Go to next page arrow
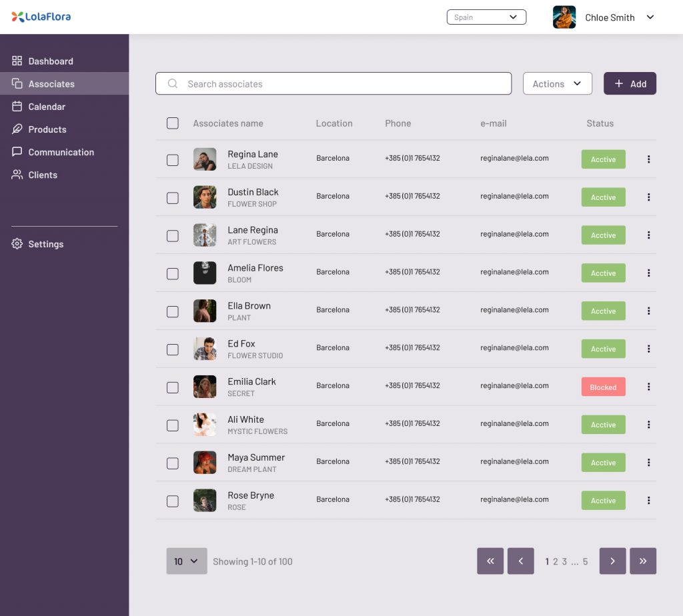This screenshot has width=683, height=616. pos(612,561)
